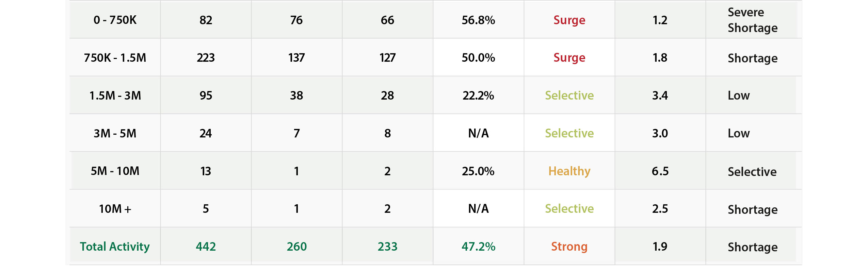Select the 223 value cell
Viewport: 868px width, 266px height.
(x=206, y=58)
